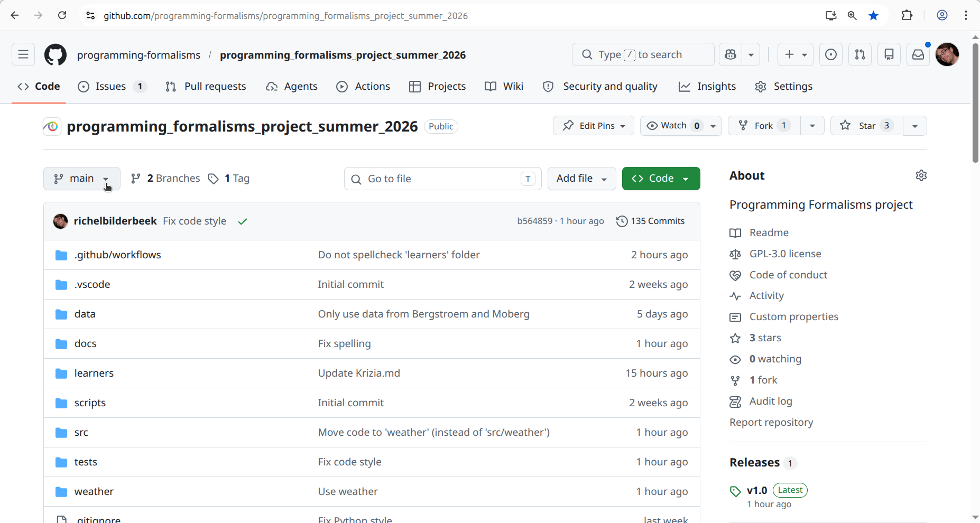Expand the Star lists dropdown arrow

[x=915, y=126]
